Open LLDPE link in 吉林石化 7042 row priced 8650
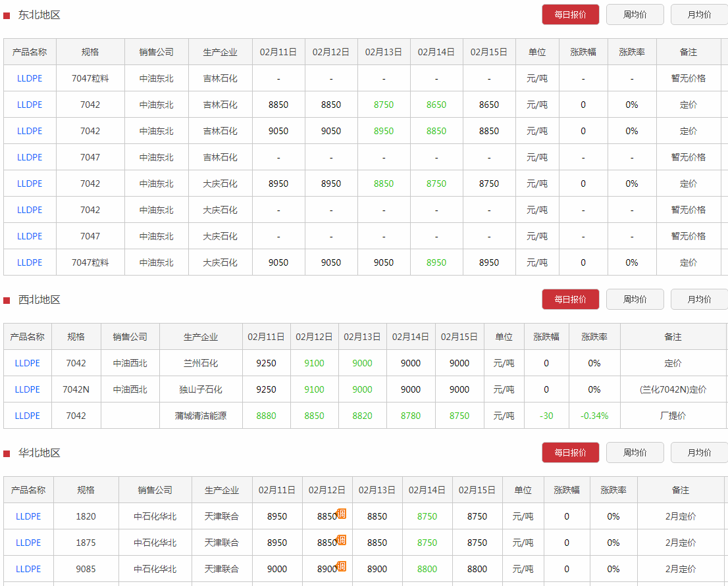 pyautogui.click(x=30, y=105)
